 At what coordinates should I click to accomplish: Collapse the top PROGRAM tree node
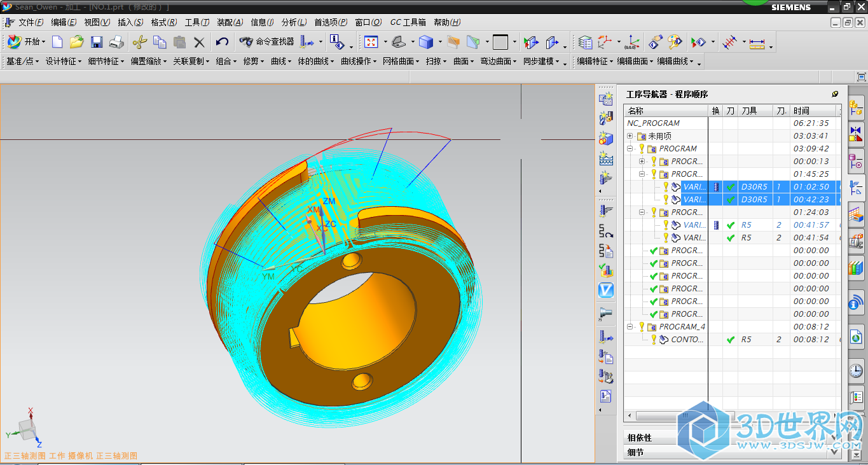click(x=630, y=149)
